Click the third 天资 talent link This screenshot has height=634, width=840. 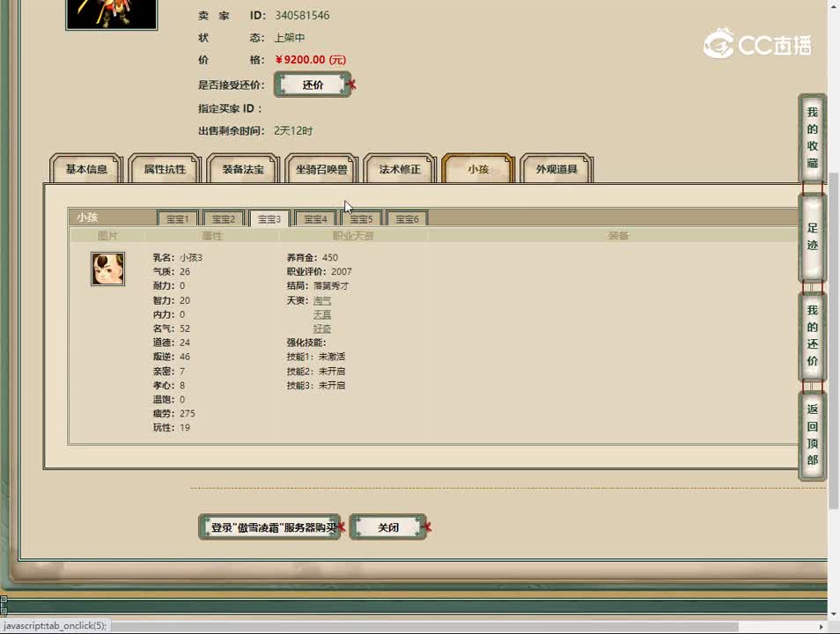322,328
